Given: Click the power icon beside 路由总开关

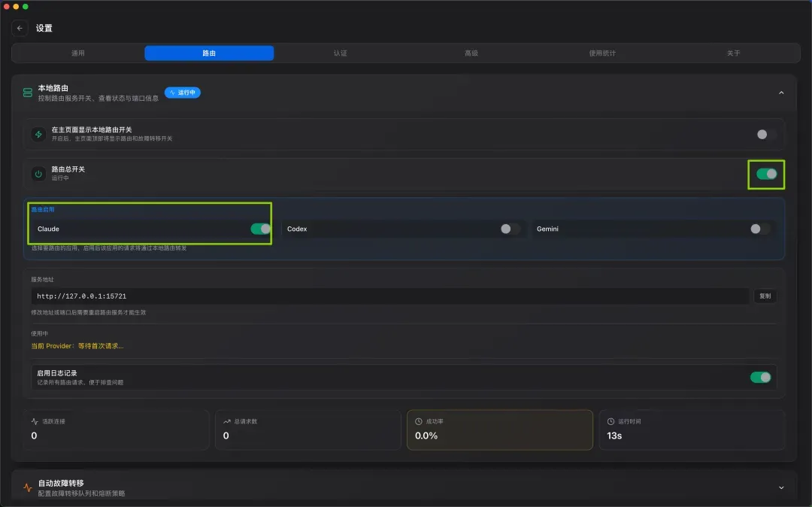Looking at the screenshot, I should point(38,174).
